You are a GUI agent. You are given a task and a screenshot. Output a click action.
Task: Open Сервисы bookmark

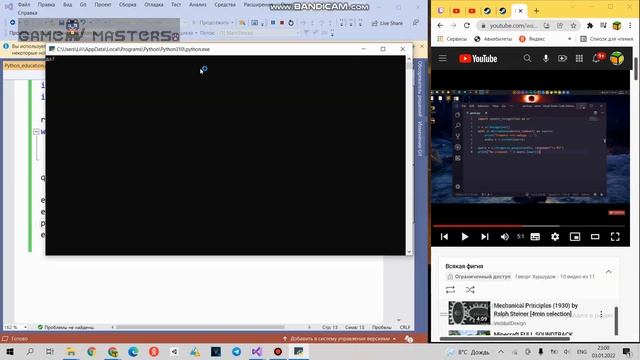point(452,39)
